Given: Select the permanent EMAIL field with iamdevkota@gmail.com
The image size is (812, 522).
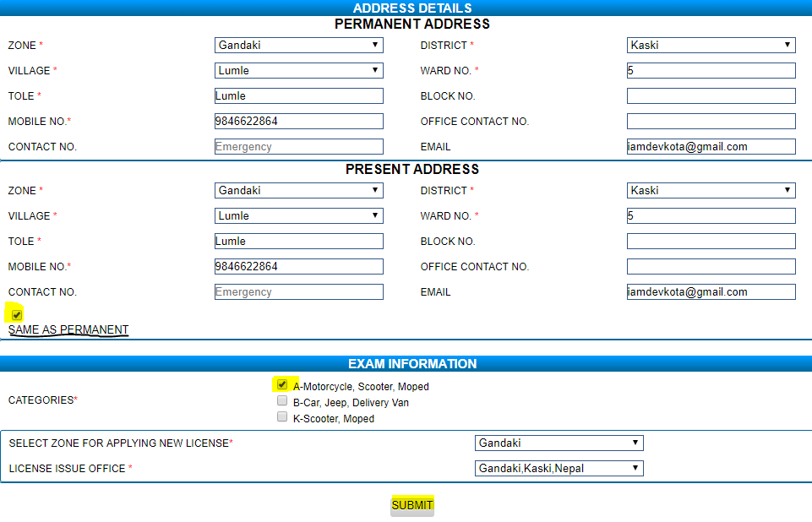Looking at the screenshot, I should point(710,146).
